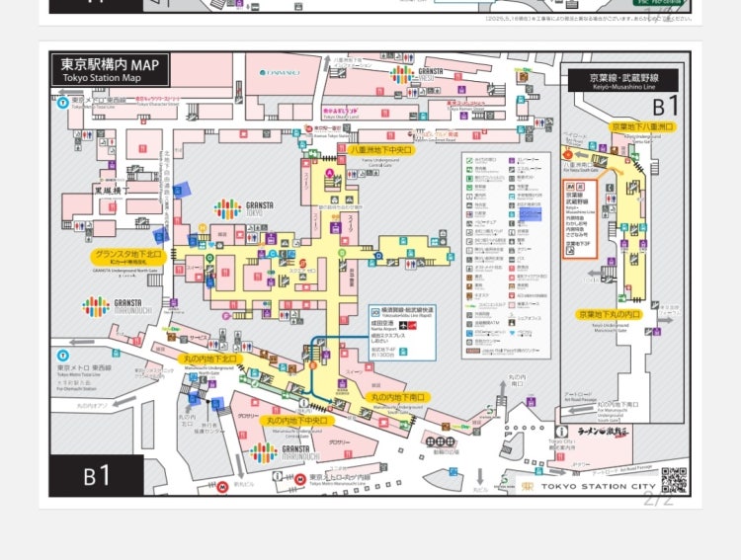Click the Narita Airport airplane icon
The height and width of the screenshot is (560, 741).
click(403, 325)
